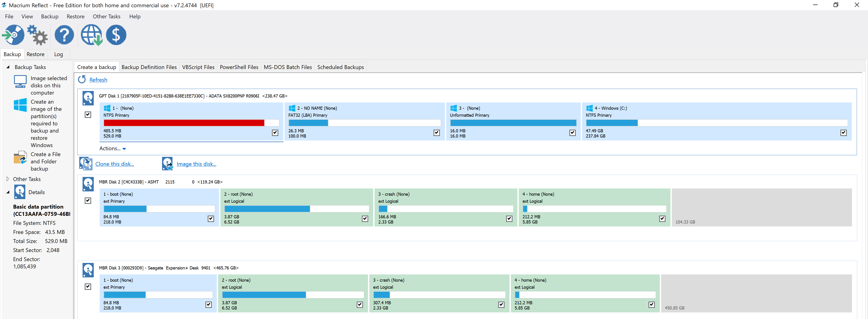Expand the Other Tasks tree section
Viewport: 868px width, 319px height.
coord(8,179)
